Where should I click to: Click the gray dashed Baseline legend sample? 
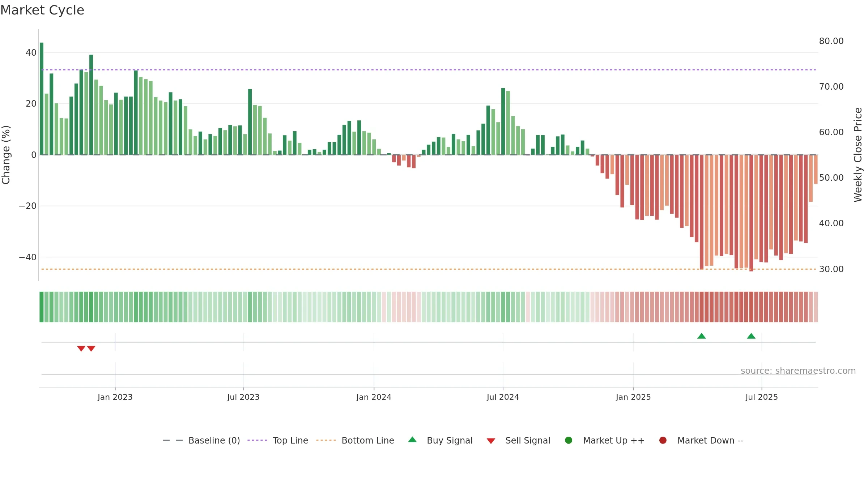tap(173, 440)
